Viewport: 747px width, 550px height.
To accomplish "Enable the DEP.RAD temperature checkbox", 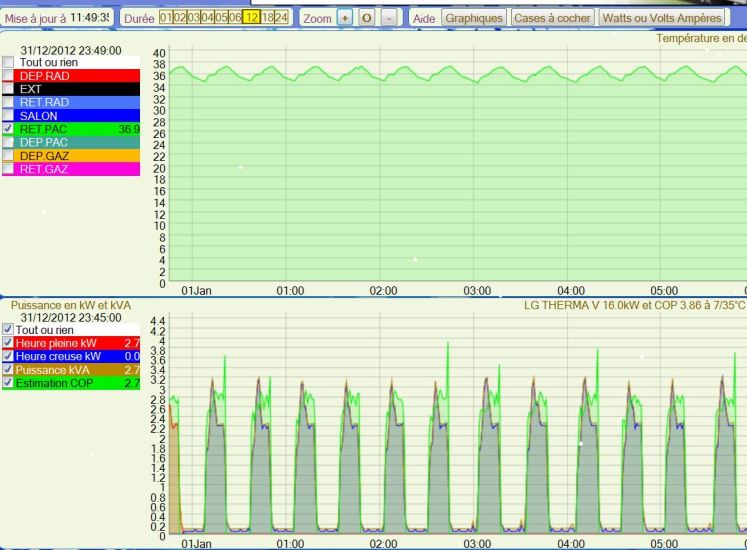I will [x=9, y=75].
